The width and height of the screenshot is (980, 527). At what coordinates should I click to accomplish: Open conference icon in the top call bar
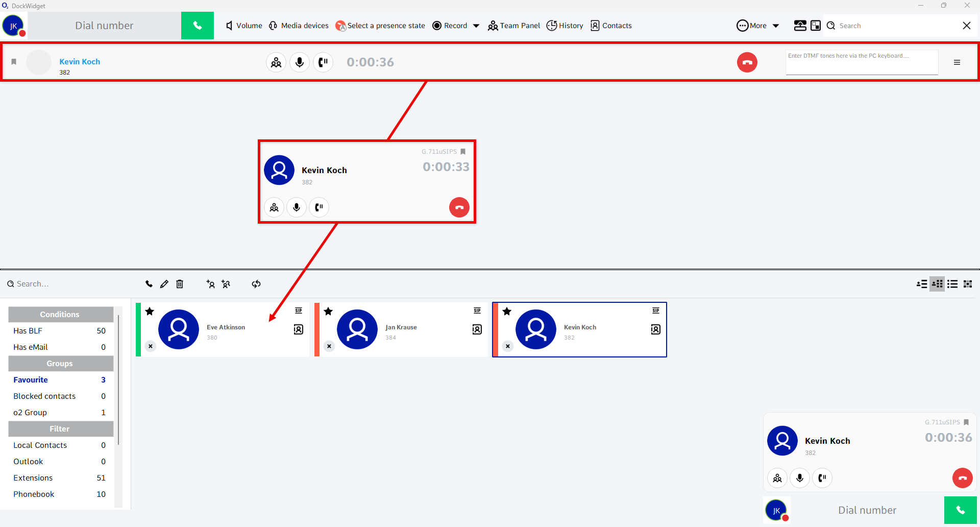(x=276, y=62)
